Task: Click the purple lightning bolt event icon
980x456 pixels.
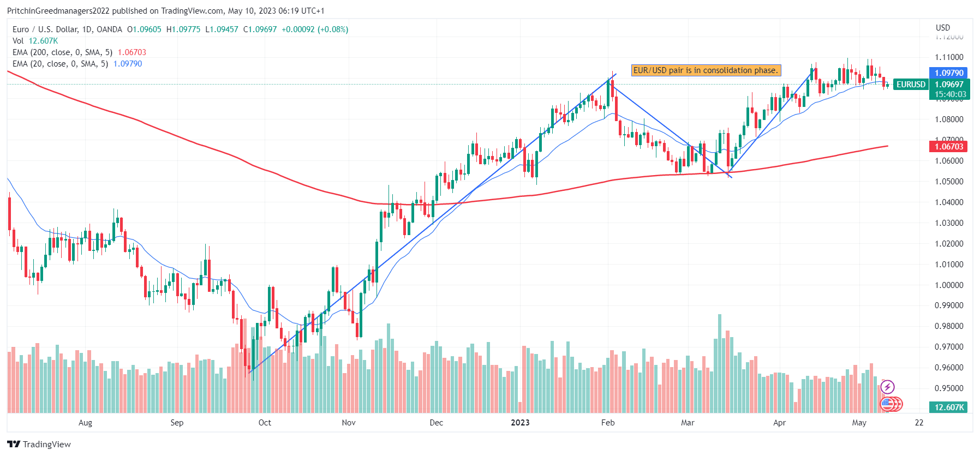Action: [x=888, y=387]
